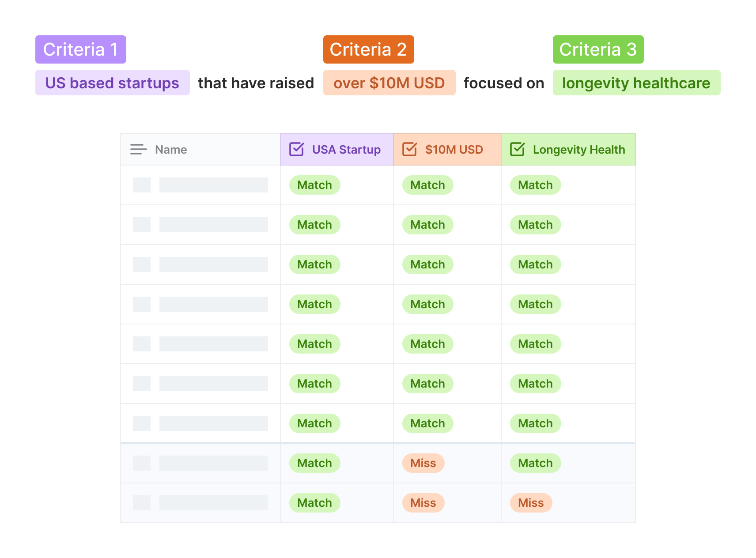Click the orange $10M USD checkbox icon

tap(409, 149)
